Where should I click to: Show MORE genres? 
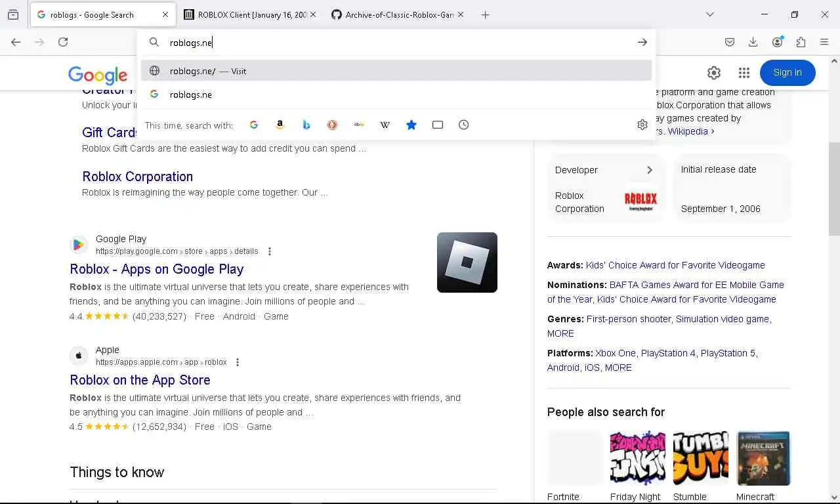pyautogui.click(x=560, y=333)
